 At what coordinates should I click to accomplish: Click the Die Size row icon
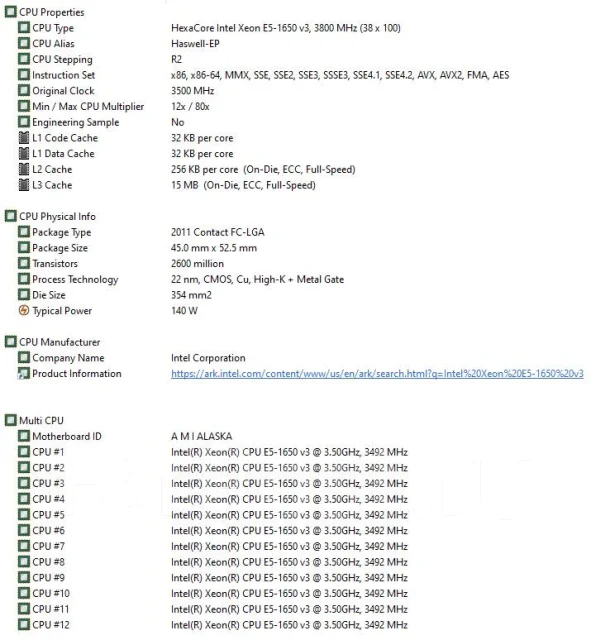[x=24, y=295]
